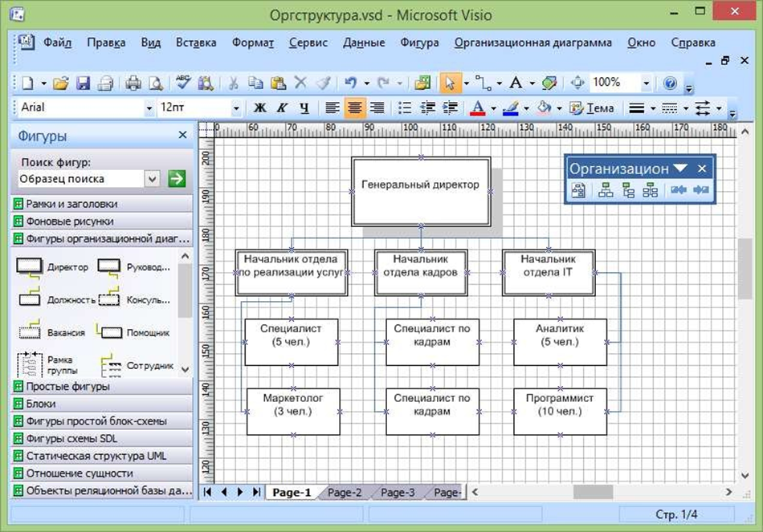Image resolution: width=763 pixels, height=532 pixels.
Task: Open the Блоки stencil
Action: (101, 404)
